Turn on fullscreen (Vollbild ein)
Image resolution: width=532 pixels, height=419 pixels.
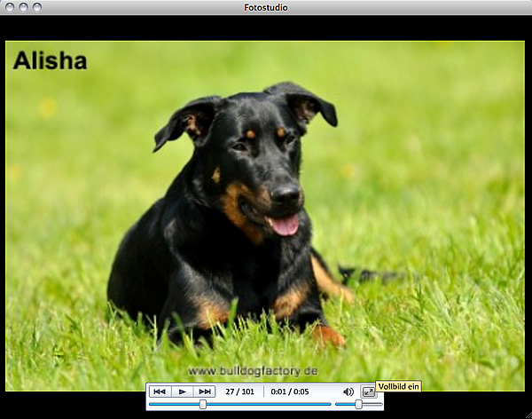click(x=369, y=391)
